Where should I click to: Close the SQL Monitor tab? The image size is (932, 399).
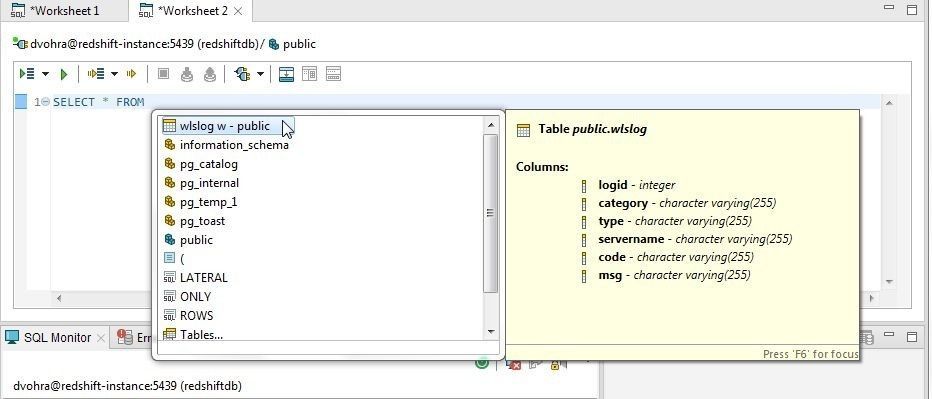tap(100, 338)
